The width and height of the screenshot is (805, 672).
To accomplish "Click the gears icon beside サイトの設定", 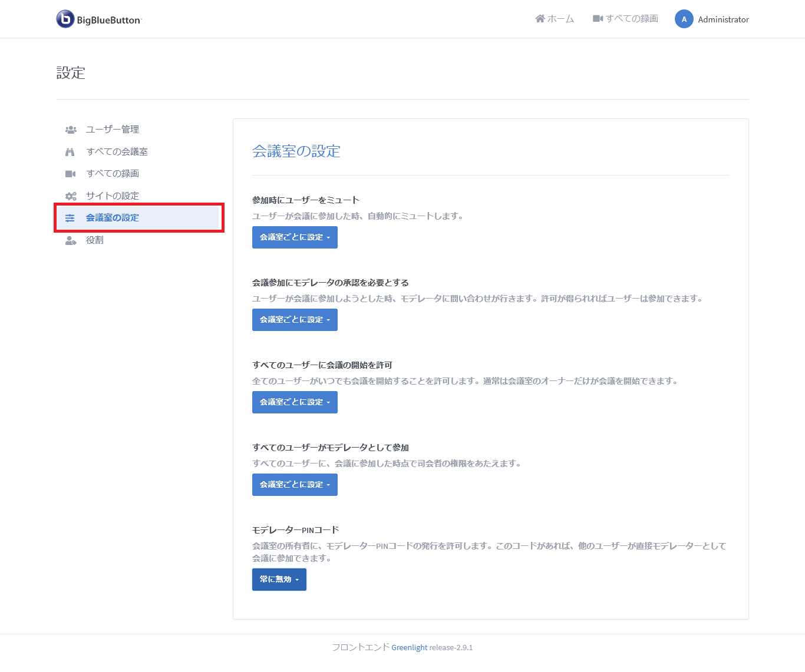I will coord(71,196).
